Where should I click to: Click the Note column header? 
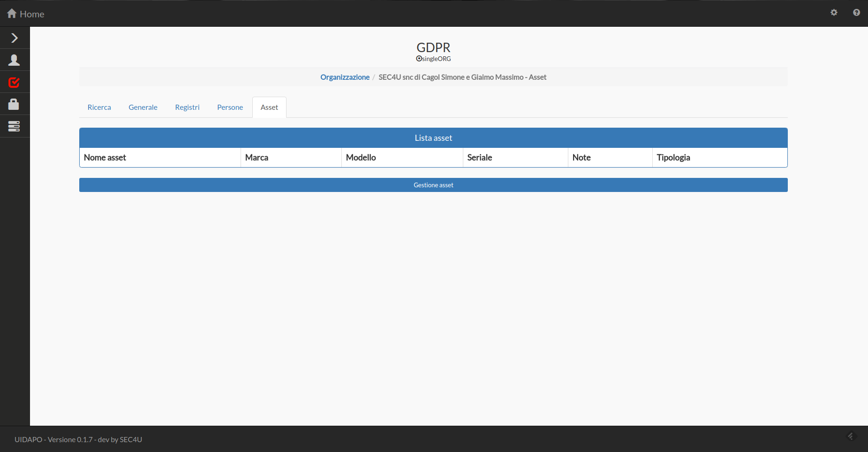tap(610, 158)
